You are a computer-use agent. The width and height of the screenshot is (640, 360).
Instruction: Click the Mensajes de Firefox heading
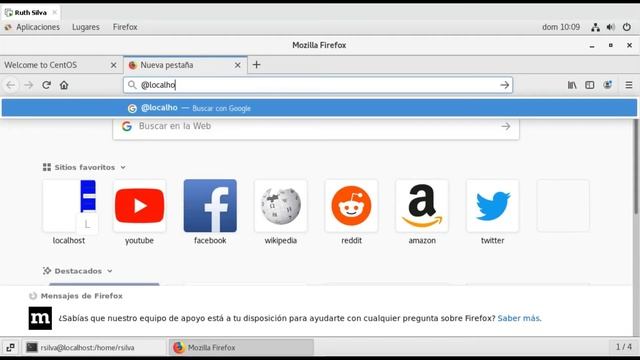click(x=82, y=296)
